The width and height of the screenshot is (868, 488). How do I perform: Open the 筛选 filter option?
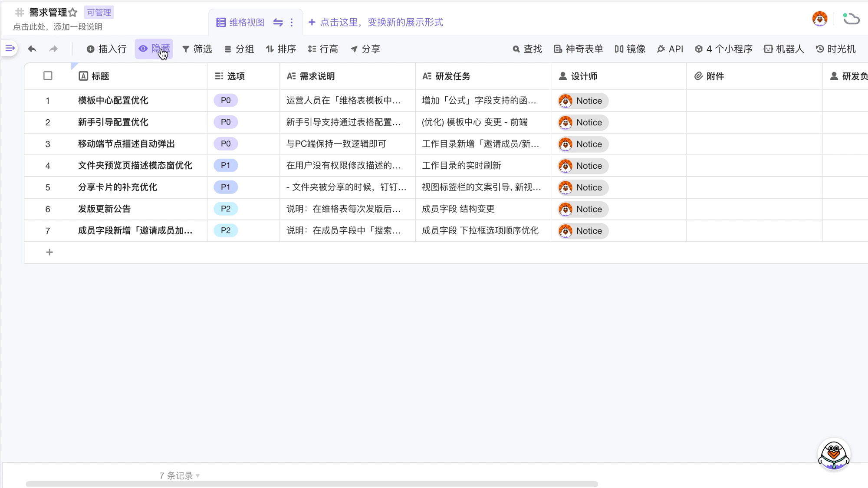[197, 49]
